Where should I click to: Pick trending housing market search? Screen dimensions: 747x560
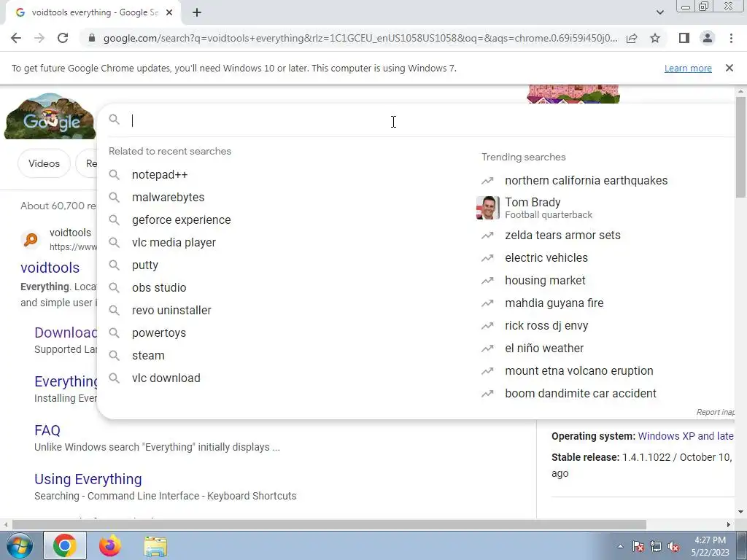545,281
